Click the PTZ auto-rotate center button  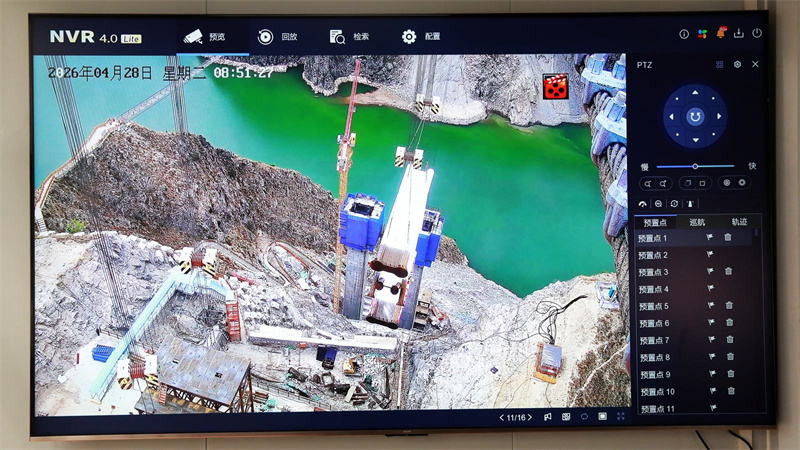[695, 117]
